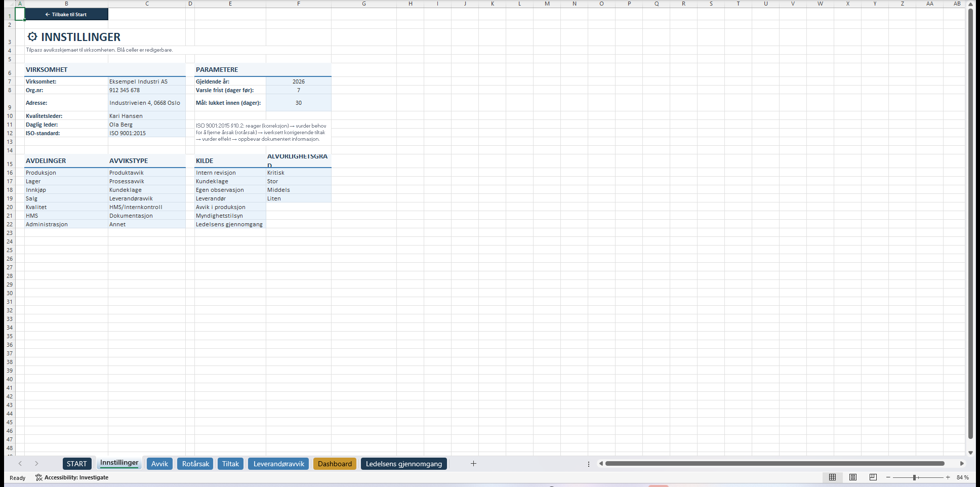Switch to Page Break Preview icon
Image resolution: width=980 pixels, height=487 pixels.
(x=873, y=477)
